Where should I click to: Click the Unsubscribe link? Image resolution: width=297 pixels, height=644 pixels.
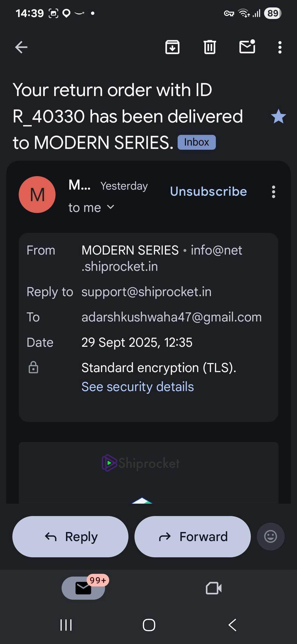point(208,192)
